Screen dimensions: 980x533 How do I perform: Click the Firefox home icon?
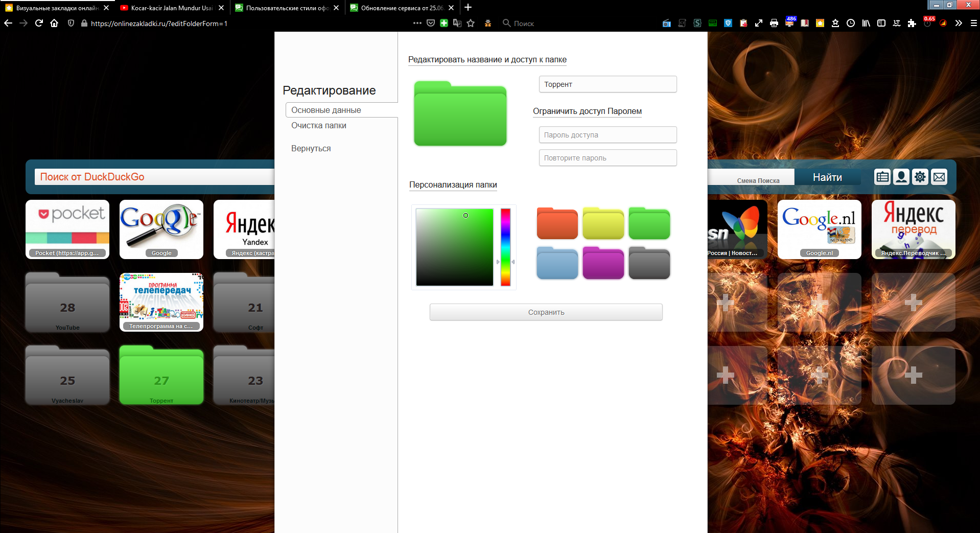pyautogui.click(x=54, y=23)
